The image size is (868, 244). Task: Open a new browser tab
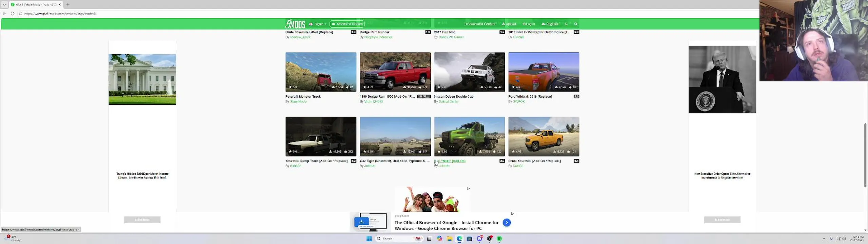click(68, 4)
